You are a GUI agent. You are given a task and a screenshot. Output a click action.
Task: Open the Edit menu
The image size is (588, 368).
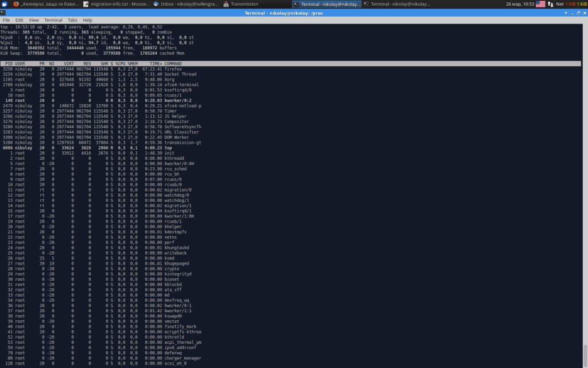tap(19, 20)
